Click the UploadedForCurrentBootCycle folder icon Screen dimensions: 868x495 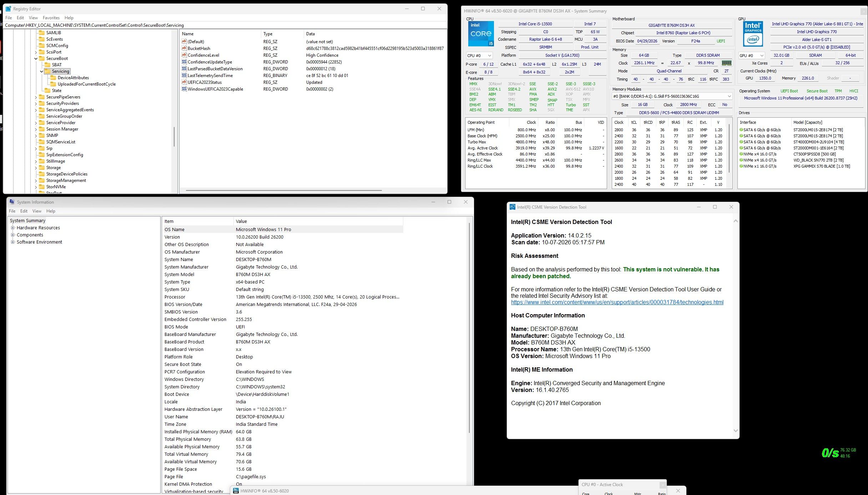coord(53,84)
